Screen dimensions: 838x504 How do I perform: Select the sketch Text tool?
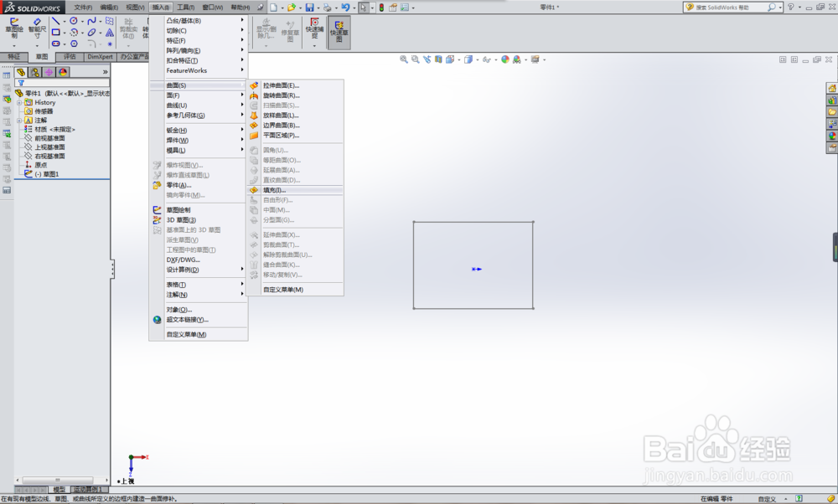110,32
